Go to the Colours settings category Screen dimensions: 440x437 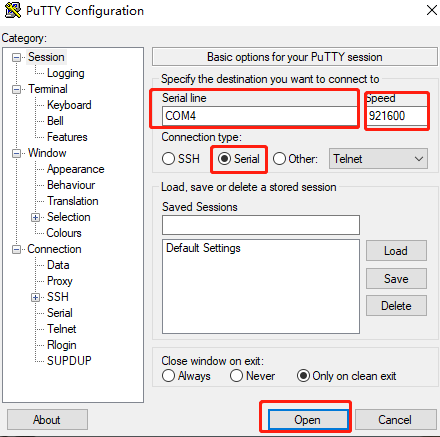[x=64, y=233]
